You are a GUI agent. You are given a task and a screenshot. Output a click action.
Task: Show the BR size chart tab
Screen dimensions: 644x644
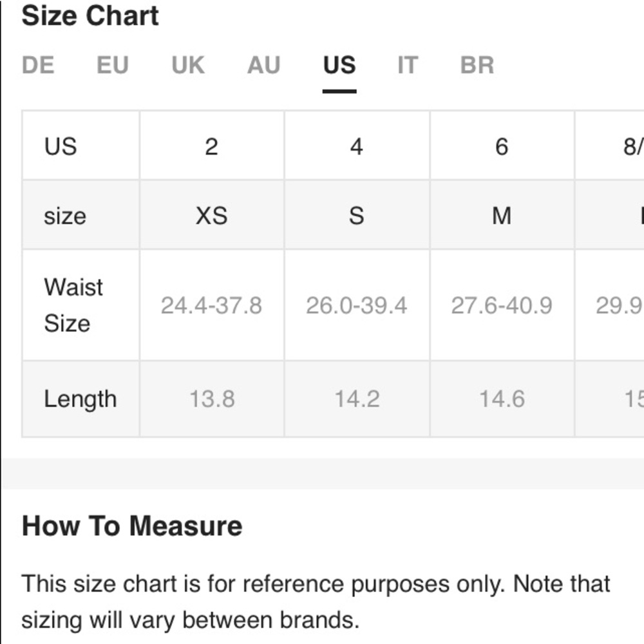point(477,66)
